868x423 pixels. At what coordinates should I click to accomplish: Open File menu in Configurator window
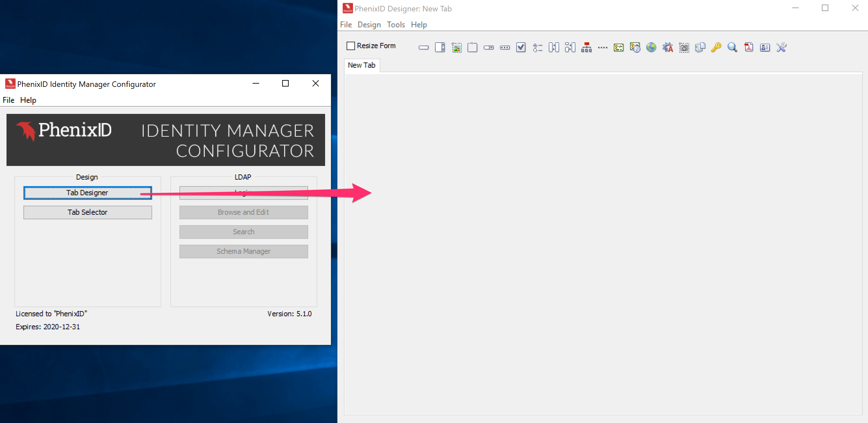(x=8, y=100)
